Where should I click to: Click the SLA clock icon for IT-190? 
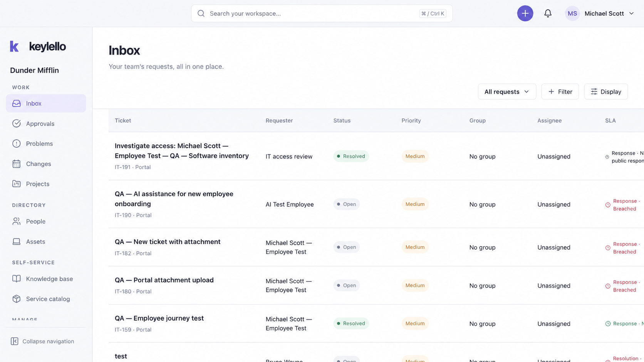608,205
